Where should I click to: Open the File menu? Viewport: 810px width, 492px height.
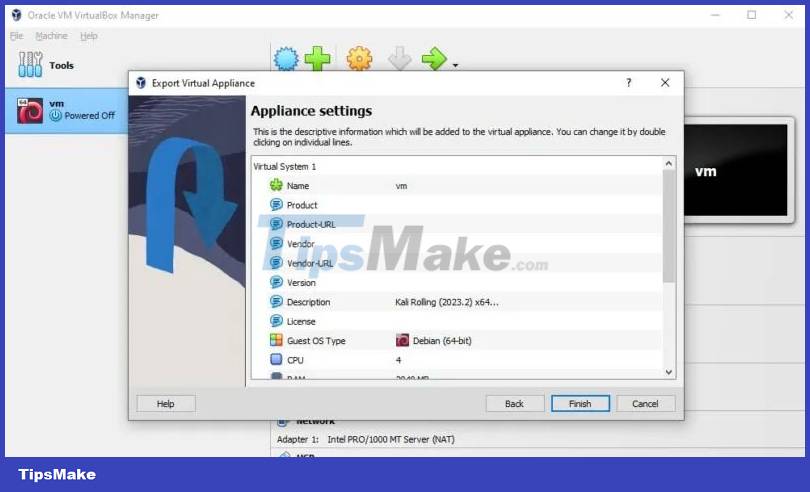pos(17,36)
